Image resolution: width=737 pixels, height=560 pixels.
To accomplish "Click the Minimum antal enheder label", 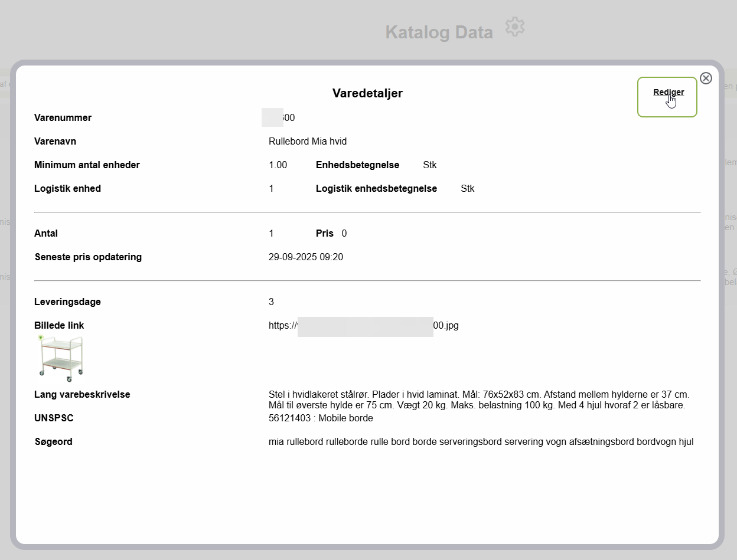I will click(x=87, y=165).
